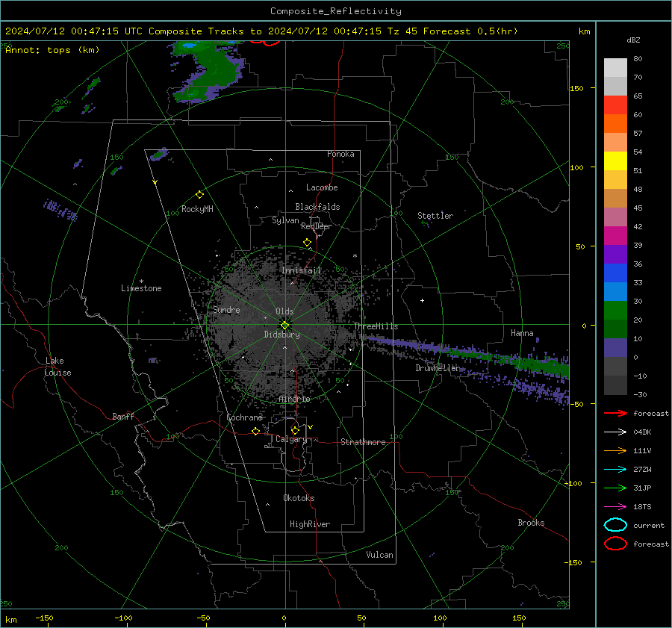
Task: Click the Drumheller label
Action: pyautogui.click(x=438, y=368)
